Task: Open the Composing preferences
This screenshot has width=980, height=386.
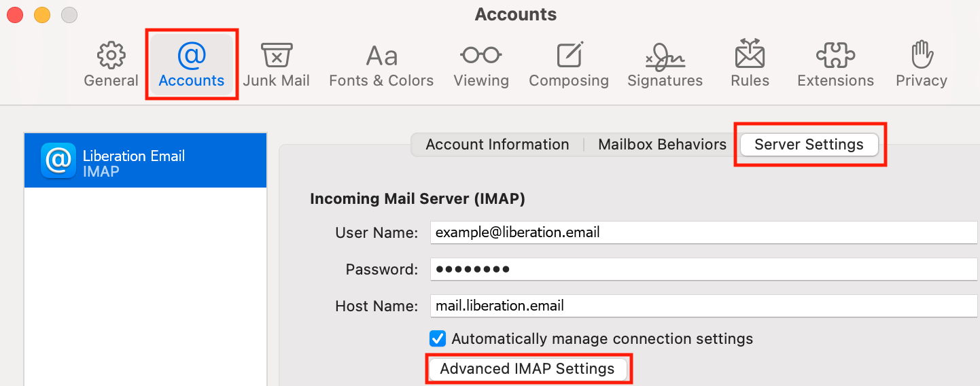Action: click(x=569, y=65)
